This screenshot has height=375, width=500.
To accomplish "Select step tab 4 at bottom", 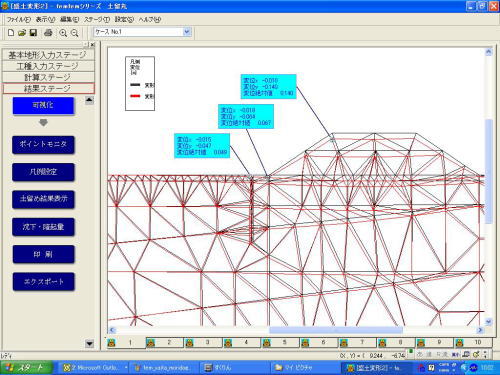I will (x=242, y=342).
